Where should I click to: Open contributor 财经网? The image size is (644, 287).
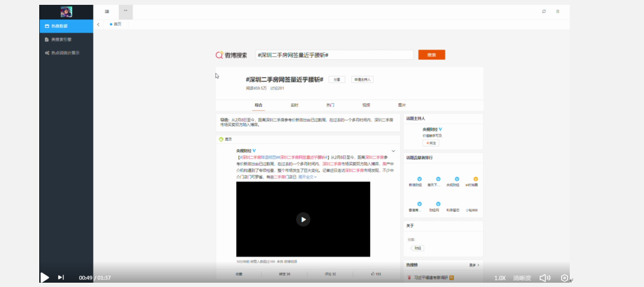(x=434, y=210)
